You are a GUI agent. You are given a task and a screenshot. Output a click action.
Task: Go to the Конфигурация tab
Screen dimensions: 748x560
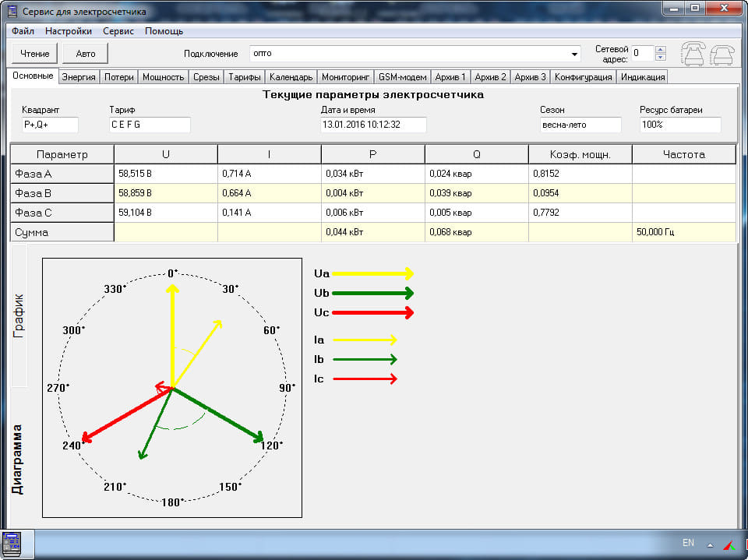point(583,77)
